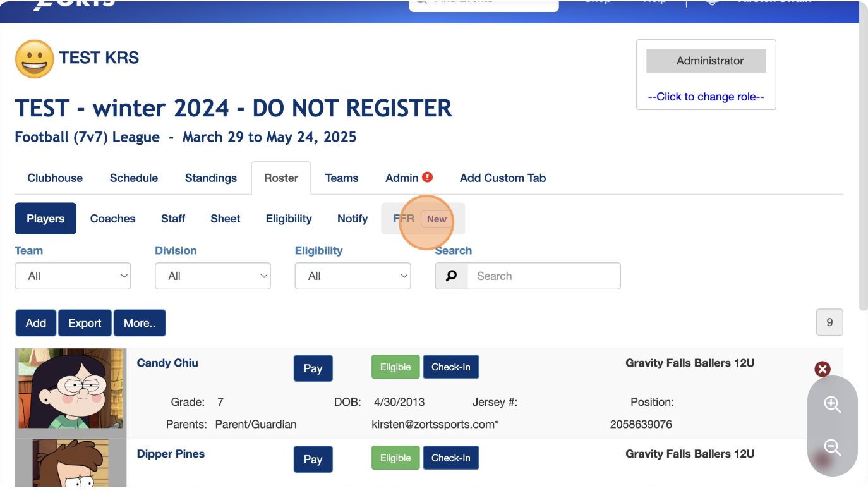Select the Staff sub-tab
Screen dimensions: 868x493
pos(173,219)
